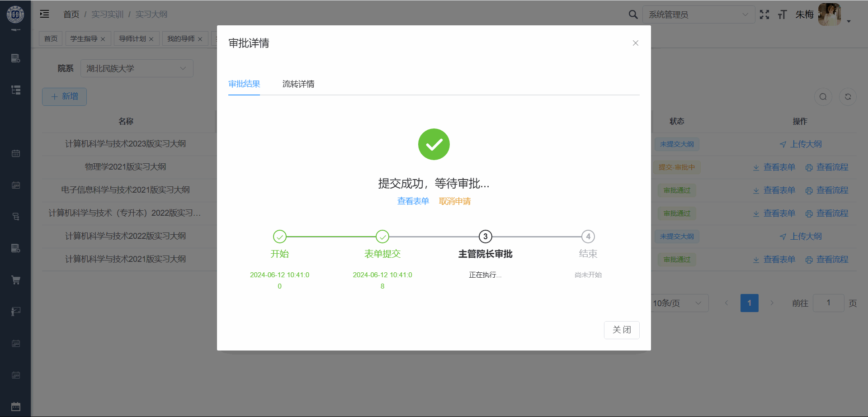The width and height of the screenshot is (868, 417).
Task: Click the green success checkmark icon
Action: click(434, 144)
